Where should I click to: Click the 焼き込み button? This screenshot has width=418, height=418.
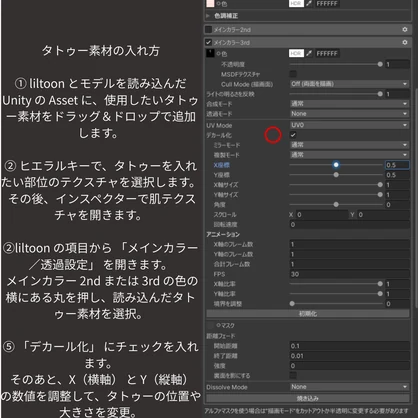click(x=308, y=398)
